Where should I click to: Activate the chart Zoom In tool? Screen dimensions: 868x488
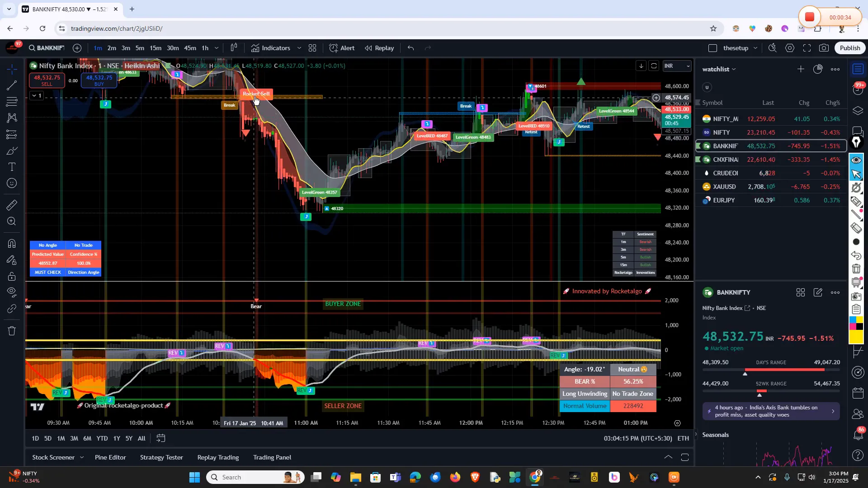coord(12,221)
